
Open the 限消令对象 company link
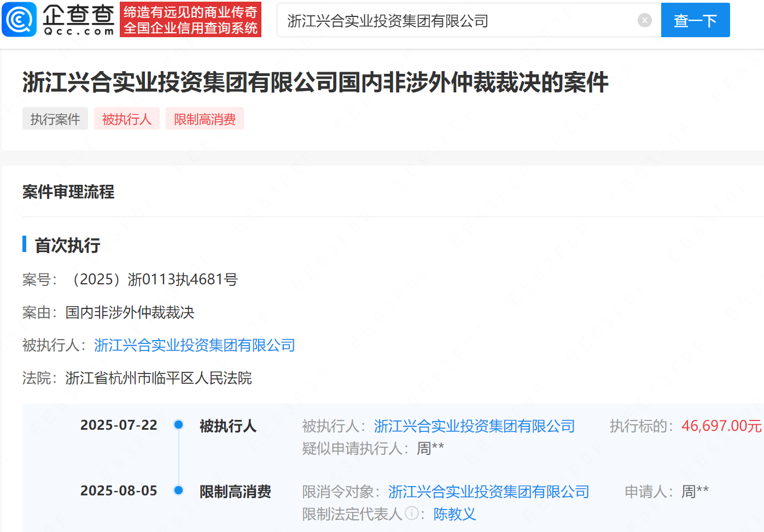[x=488, y=492]
